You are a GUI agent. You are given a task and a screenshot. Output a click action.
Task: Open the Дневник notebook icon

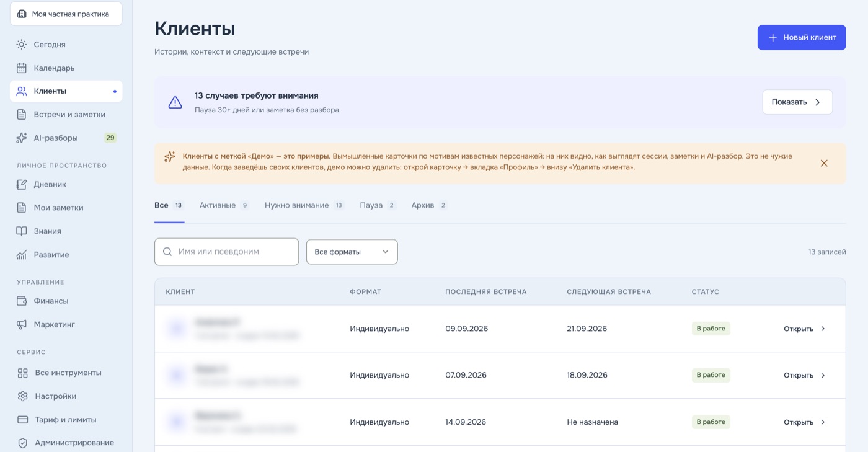(22, 184)
